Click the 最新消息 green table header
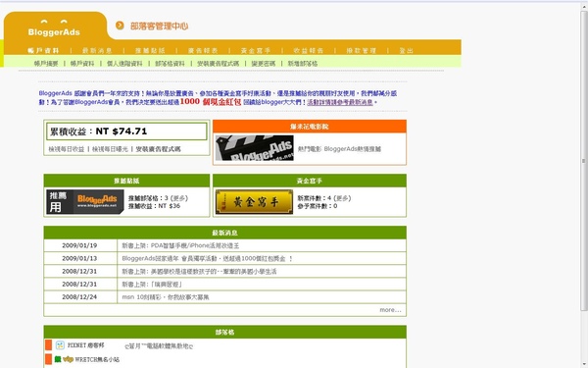This screenshot has height=368, width=588. 225,233
